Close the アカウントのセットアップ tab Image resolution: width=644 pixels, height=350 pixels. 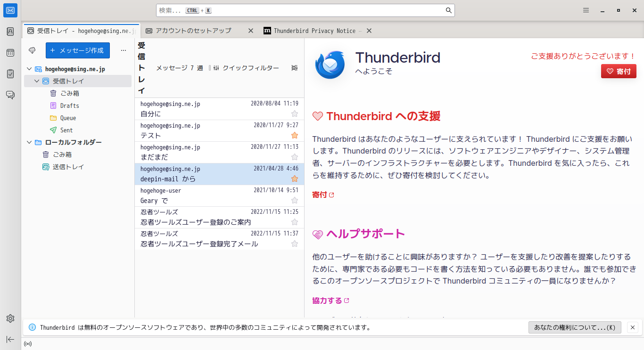point(251,31)
